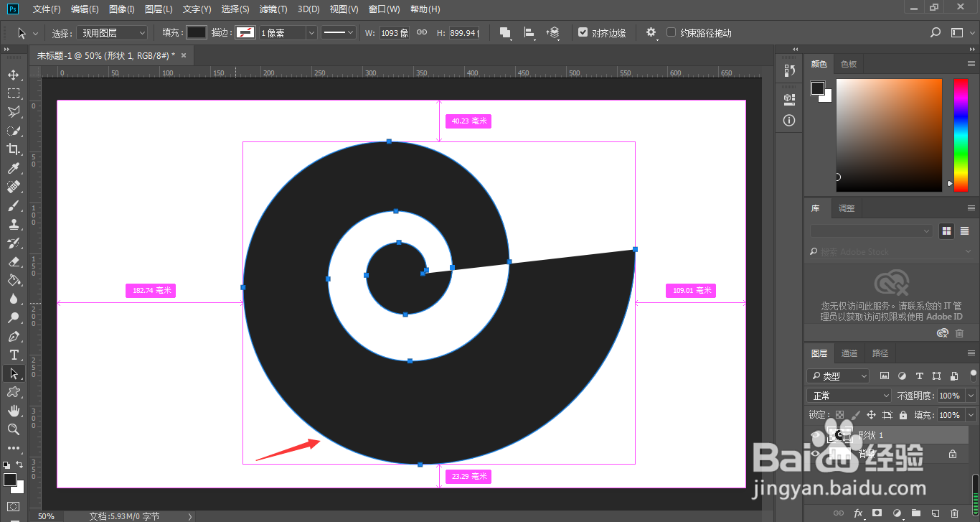
Task: Select the Hand tool
Action: pos(13,411)
